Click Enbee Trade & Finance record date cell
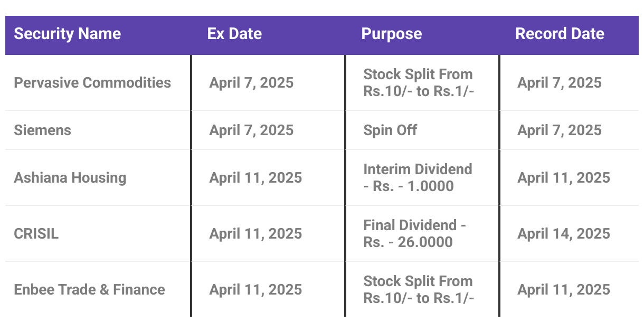Image resolution: width=644 pixels, height=322 pixels. [x=564, y=290]
